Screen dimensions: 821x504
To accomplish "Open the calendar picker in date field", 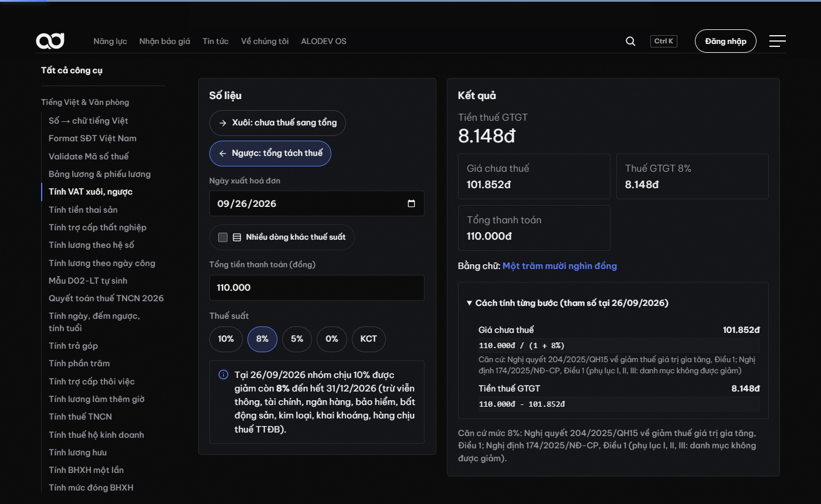I will (x=411, y=203).
